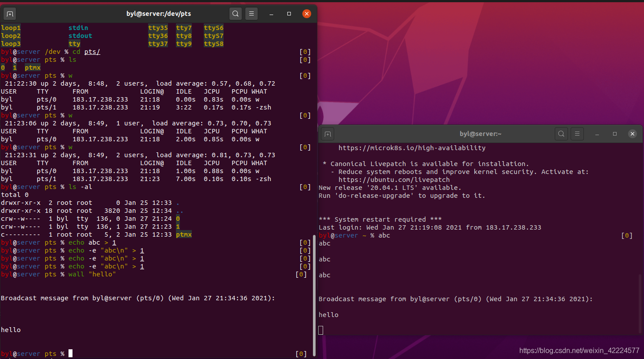Click 'ls -al' command text

80,187
